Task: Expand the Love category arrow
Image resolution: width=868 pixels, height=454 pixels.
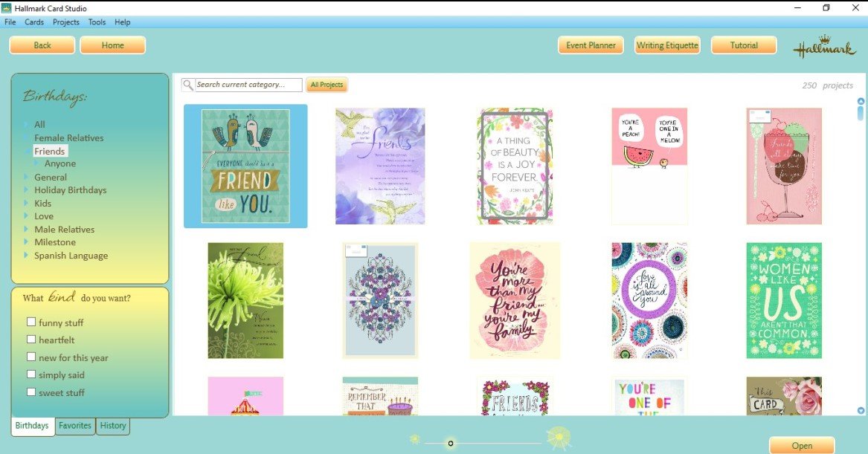Action: (x=26, y=216)
